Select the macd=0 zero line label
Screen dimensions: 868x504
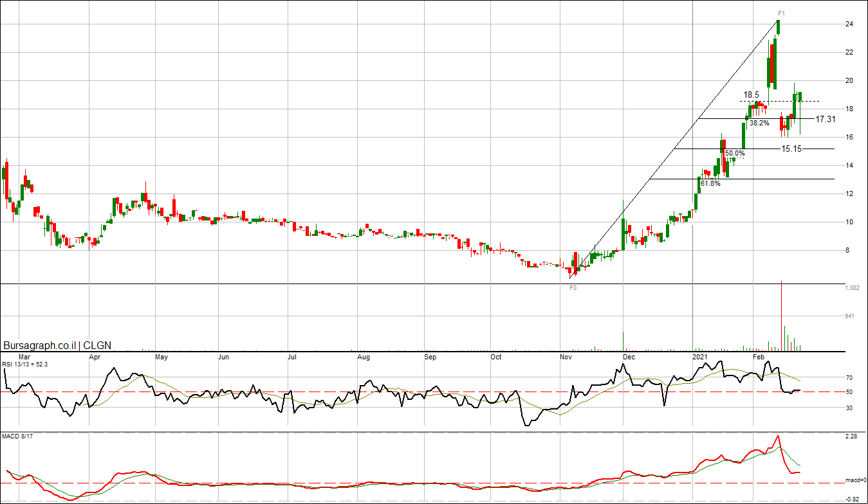pos(854,480)
